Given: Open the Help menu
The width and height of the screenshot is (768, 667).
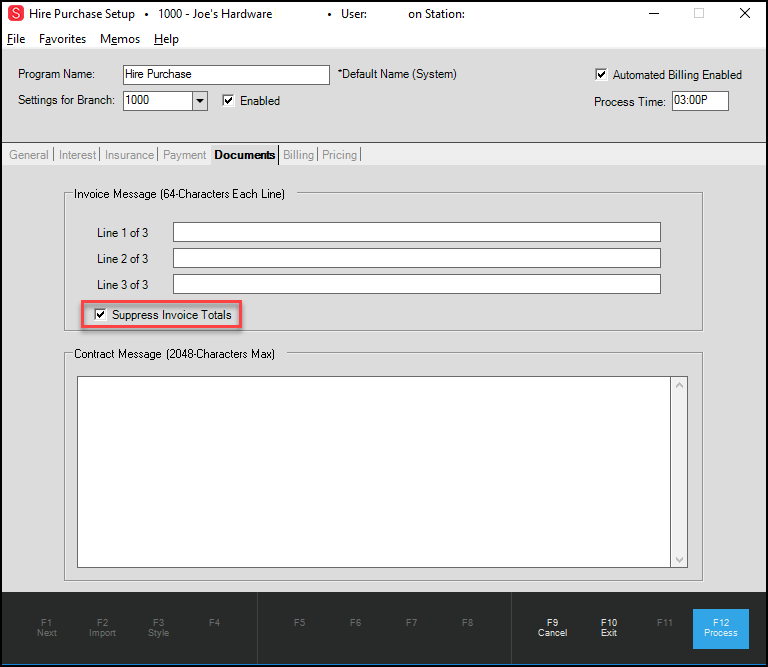Looking at the screenshot, I should (166, 39).
